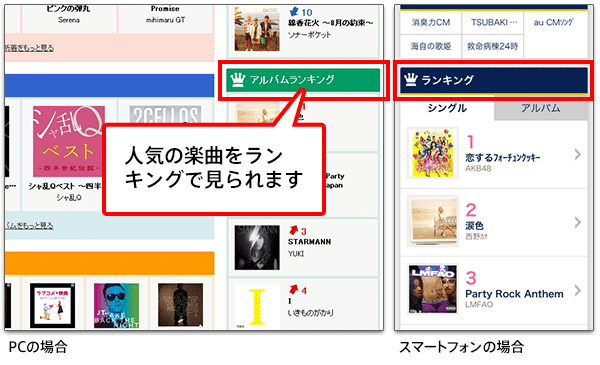
Task: Click the crown icon in the green album ranking header
Action: pyautogui.click(x=238, y=80)
